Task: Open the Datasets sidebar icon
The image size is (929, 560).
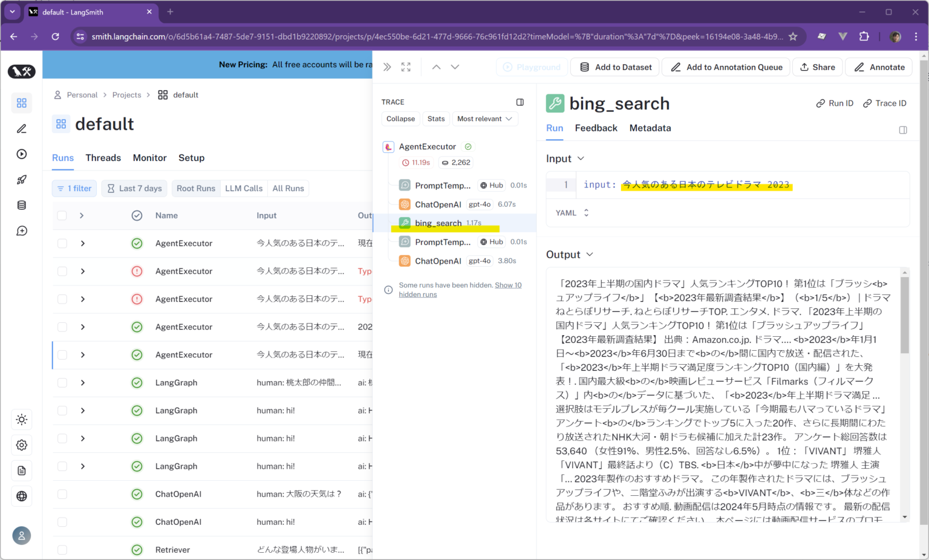Action: [22, 205]
